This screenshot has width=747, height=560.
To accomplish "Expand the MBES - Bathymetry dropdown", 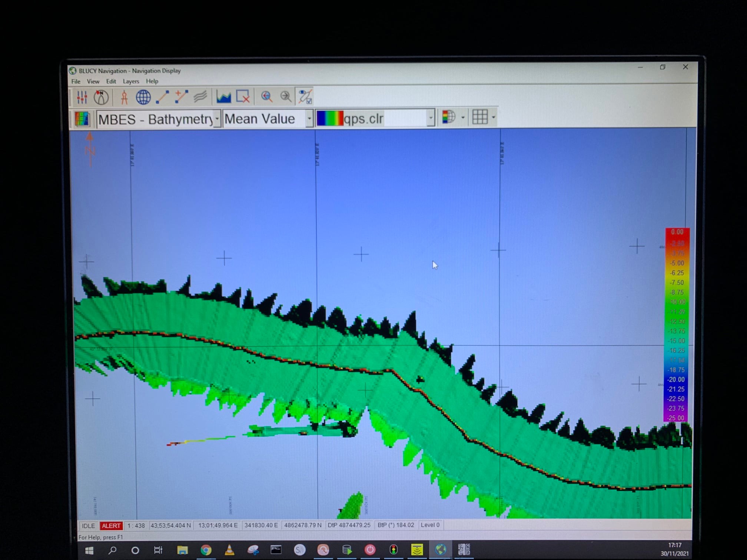I will click(217, 119).
